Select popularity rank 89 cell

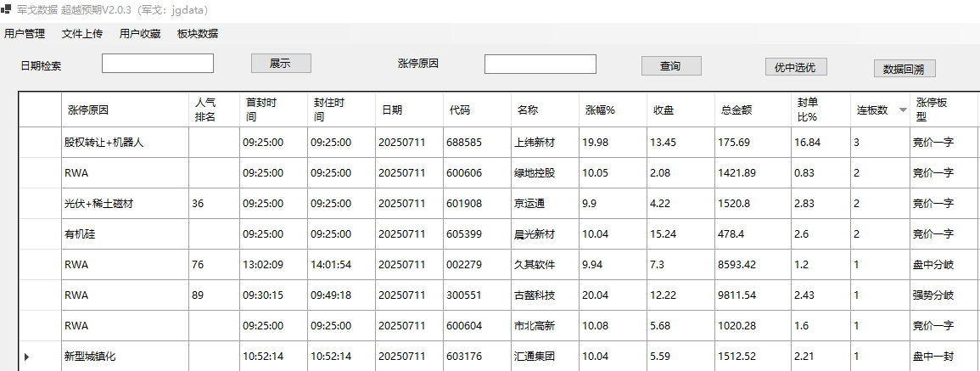(x=215, y=295)
